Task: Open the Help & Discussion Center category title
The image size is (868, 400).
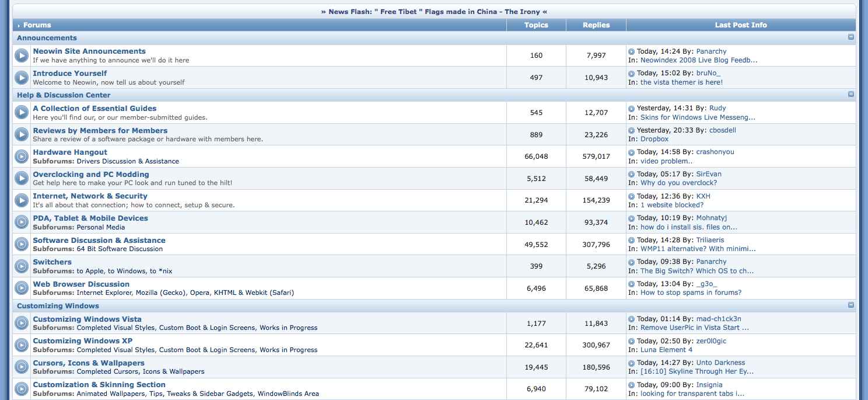Action: pos(64,95)
